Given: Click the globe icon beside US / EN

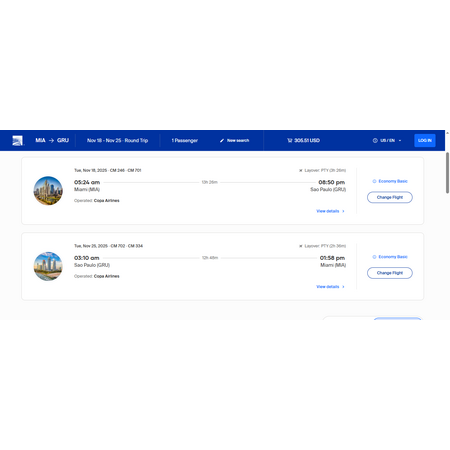Looking at the screenshot, I should (x=375, y=140).
